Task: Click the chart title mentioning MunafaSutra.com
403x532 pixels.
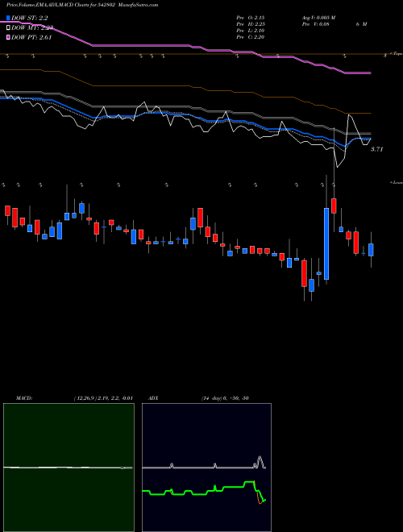Action: 82,5
